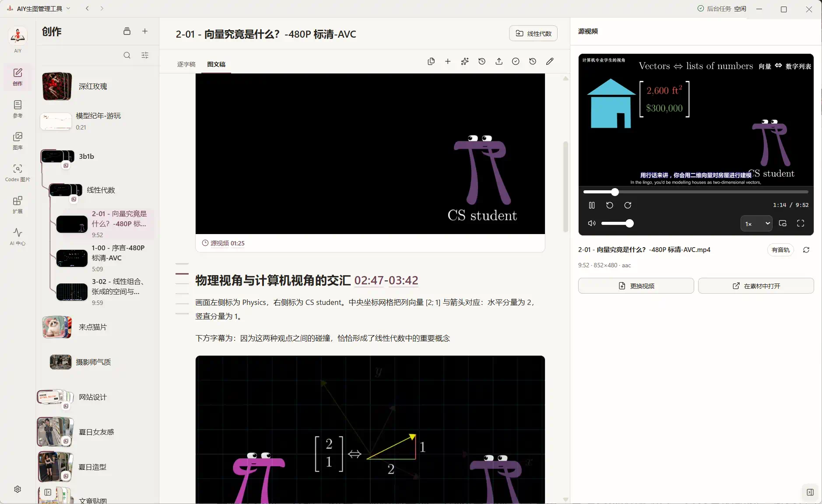Open the 夏日女友感 folder
The image size is (822, 504).
click(97, 432)
